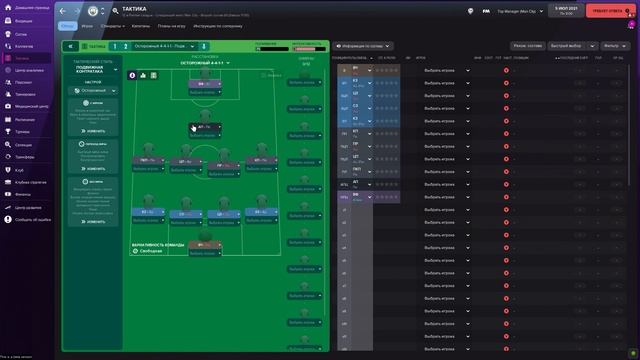This screenshot has width=640, height=360.
Task: Switch to the Игрок (Player) tab
Action: click(x=87, y=26)
